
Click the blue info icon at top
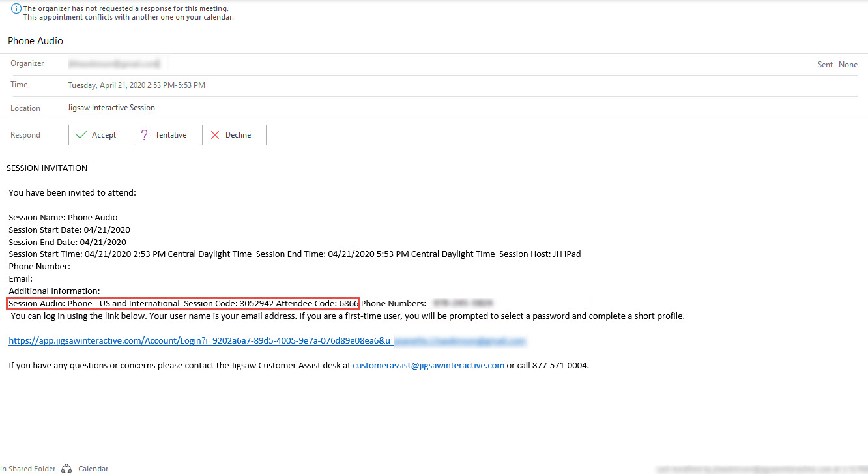(16, 8)
